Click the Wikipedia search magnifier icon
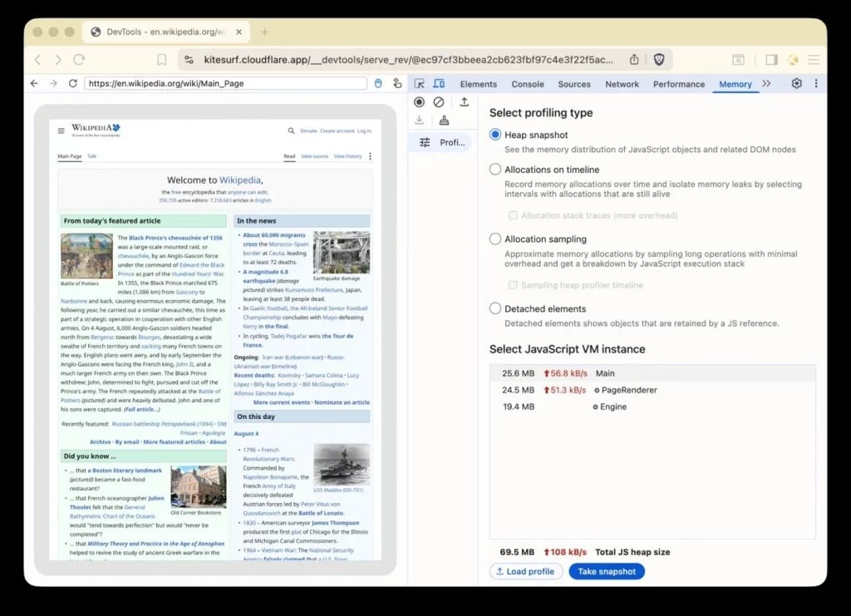Screen dimensions: 851x616 click(x=292, y=131)
